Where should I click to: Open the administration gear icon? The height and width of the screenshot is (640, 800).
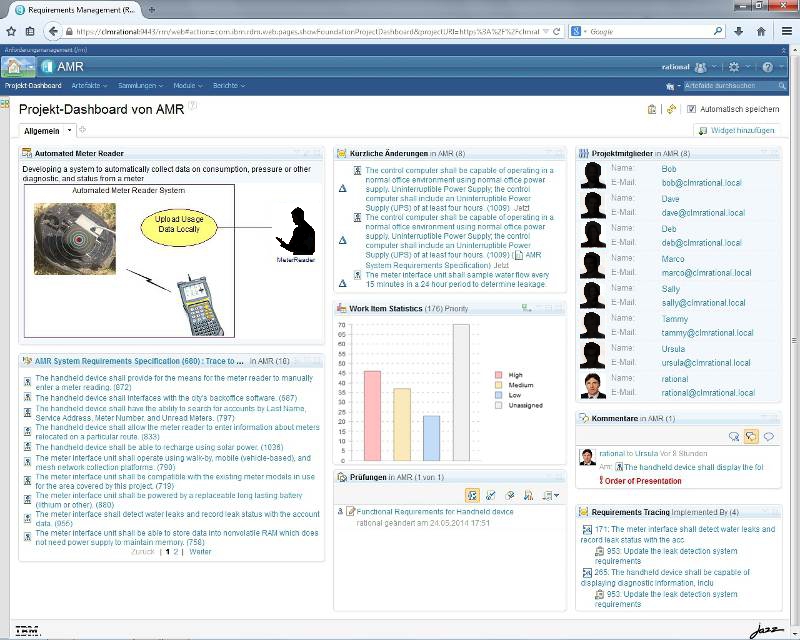(x=734, y=67)
